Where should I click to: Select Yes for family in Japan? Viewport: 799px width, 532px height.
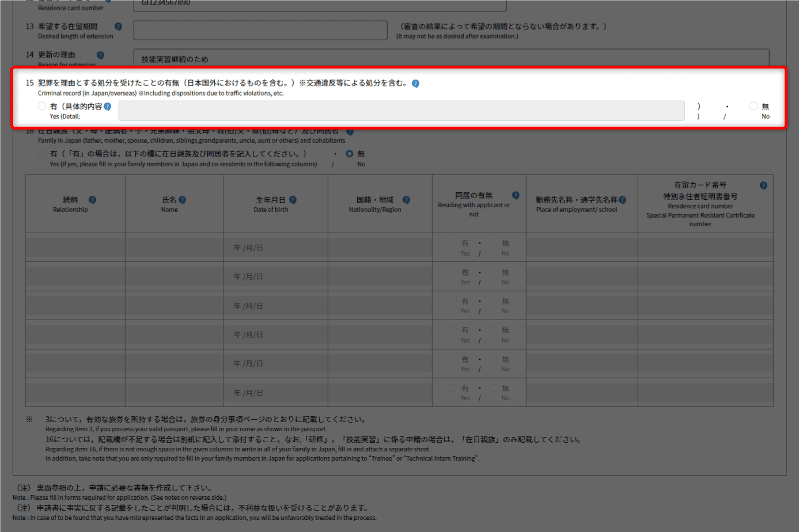click(42, 154)
